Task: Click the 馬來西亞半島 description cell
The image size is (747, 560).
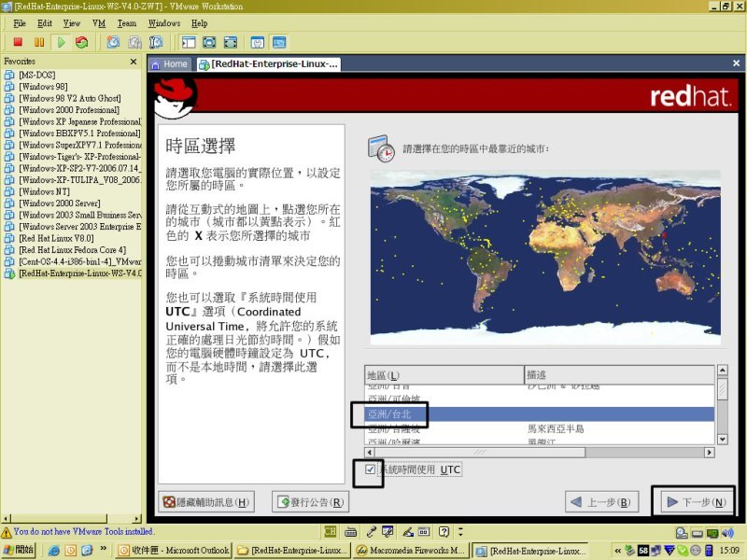Action: click(556, 428)
